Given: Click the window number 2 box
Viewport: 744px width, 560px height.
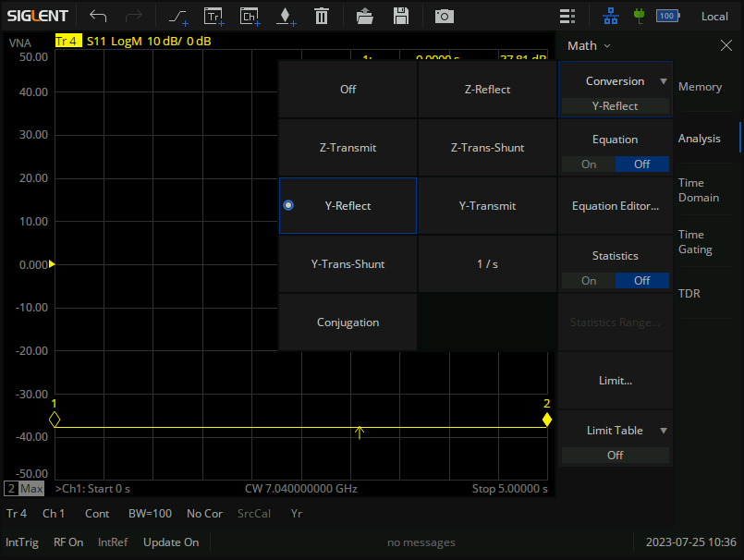Looking at the screenshot, I should (x=11, y=488).
